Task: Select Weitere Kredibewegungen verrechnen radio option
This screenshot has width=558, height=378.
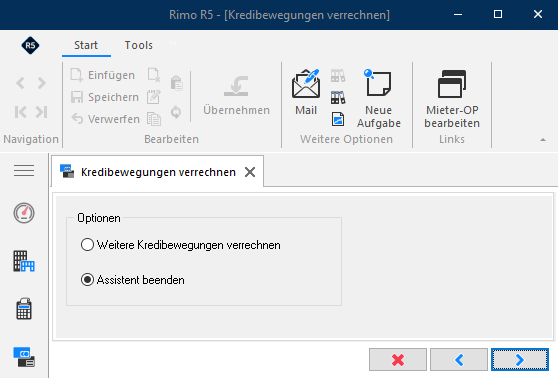Action: point(180,245)
